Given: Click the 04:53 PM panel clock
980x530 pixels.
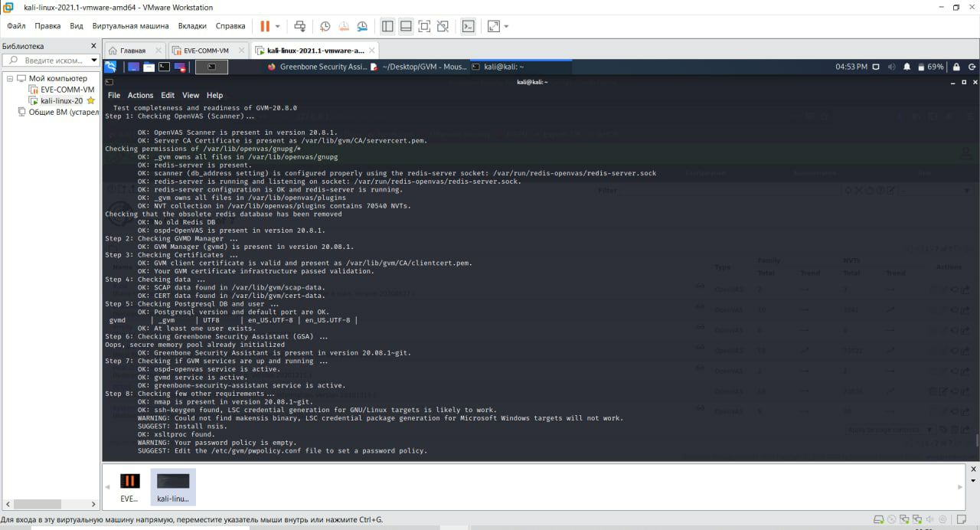Looking at the screenshot, I should (x=851, y=67).
